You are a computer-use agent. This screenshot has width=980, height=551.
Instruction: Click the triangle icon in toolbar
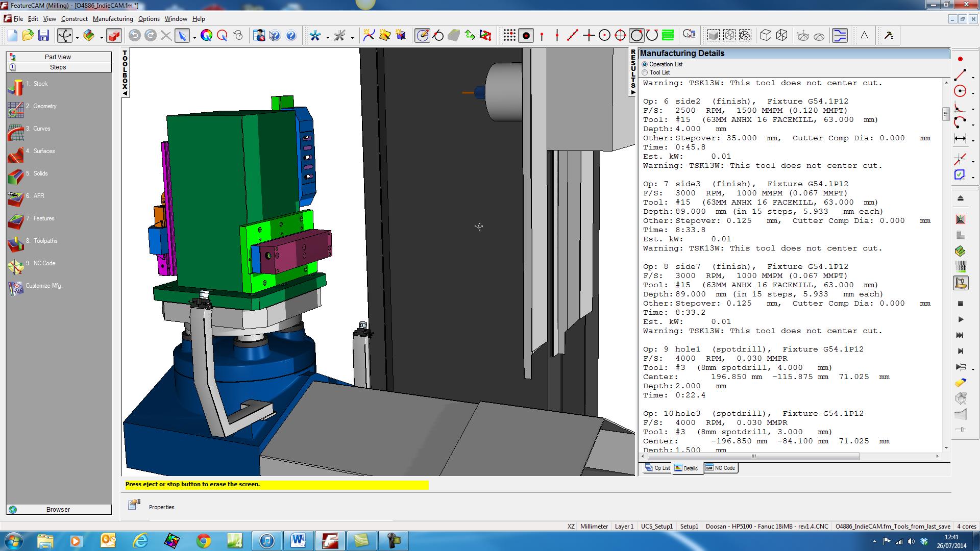[x=864, y=35]
